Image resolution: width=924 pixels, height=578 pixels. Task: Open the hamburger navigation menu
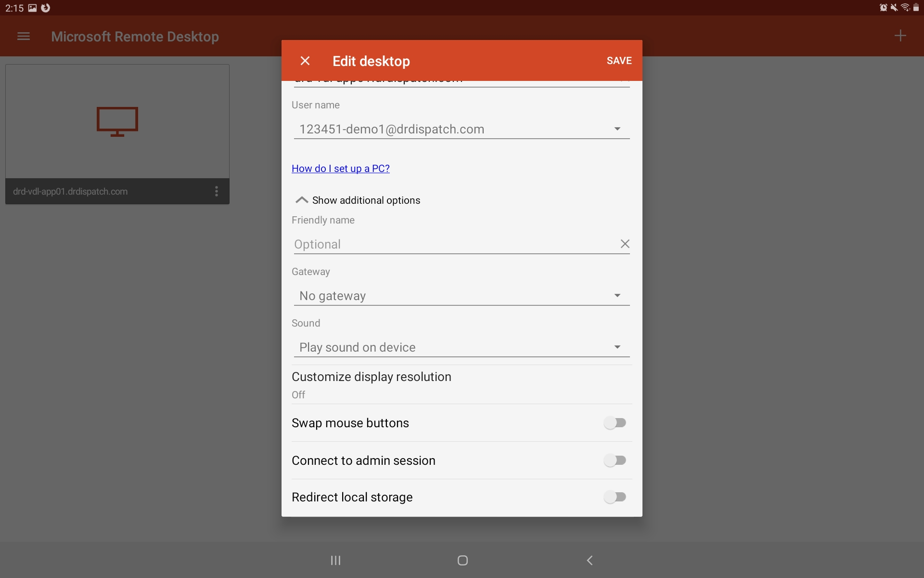[24, 37]
